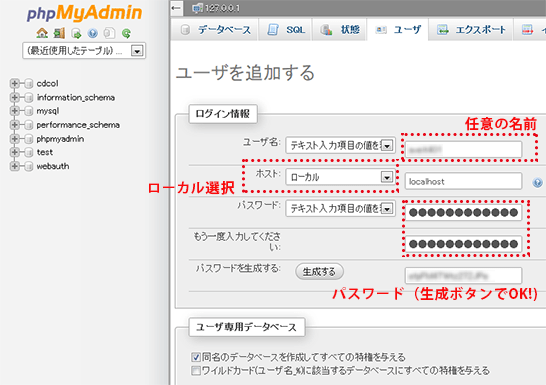Click the generated password text field
546x385 pixels.
463,276
